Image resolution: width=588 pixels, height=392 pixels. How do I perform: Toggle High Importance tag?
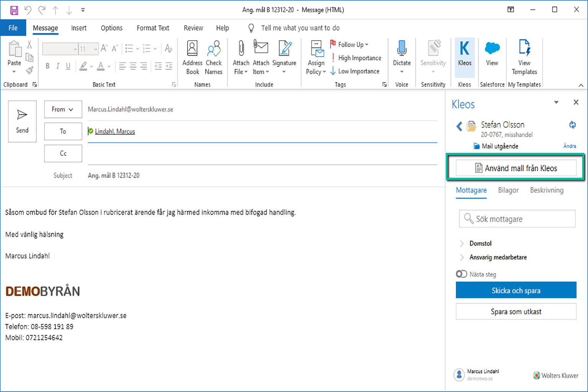click(x=356, y=58)
